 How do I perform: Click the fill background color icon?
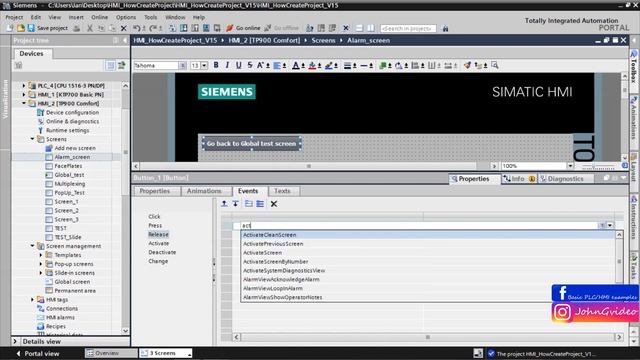(312, 65)
